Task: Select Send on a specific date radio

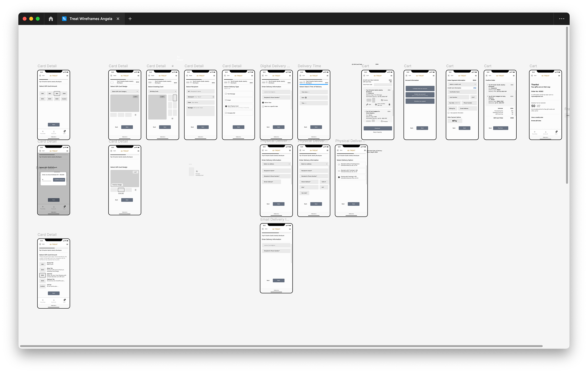Action: click(x=263, y=106)
